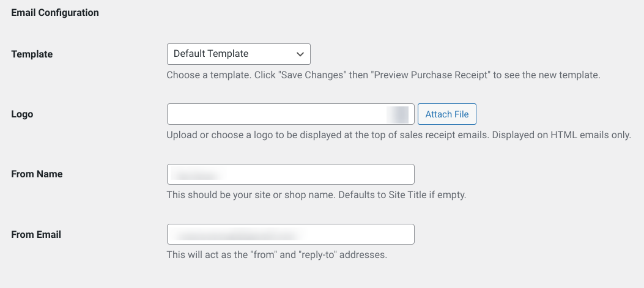Click the blurred address in From Email field
Viewport: 644px width, 288px height.
pos(239,235)
